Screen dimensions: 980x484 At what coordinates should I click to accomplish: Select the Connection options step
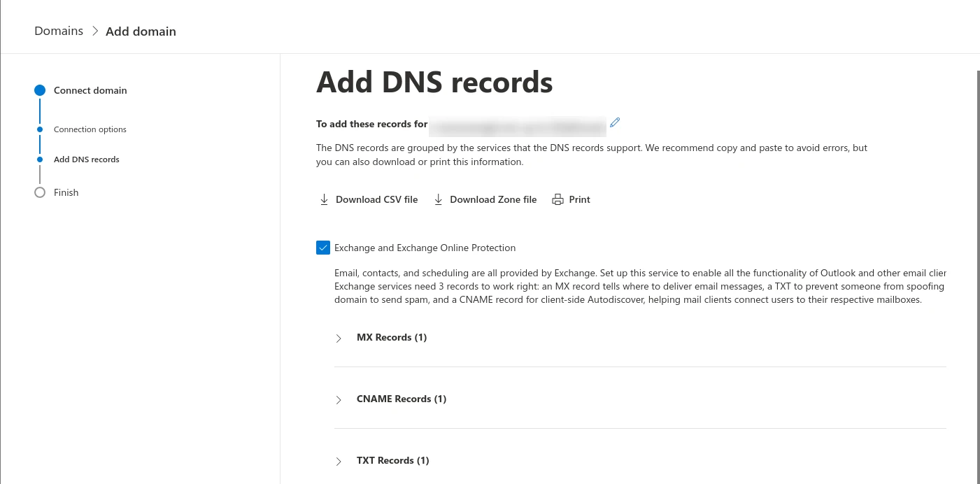pyautogui.click(x=90, y=129)
